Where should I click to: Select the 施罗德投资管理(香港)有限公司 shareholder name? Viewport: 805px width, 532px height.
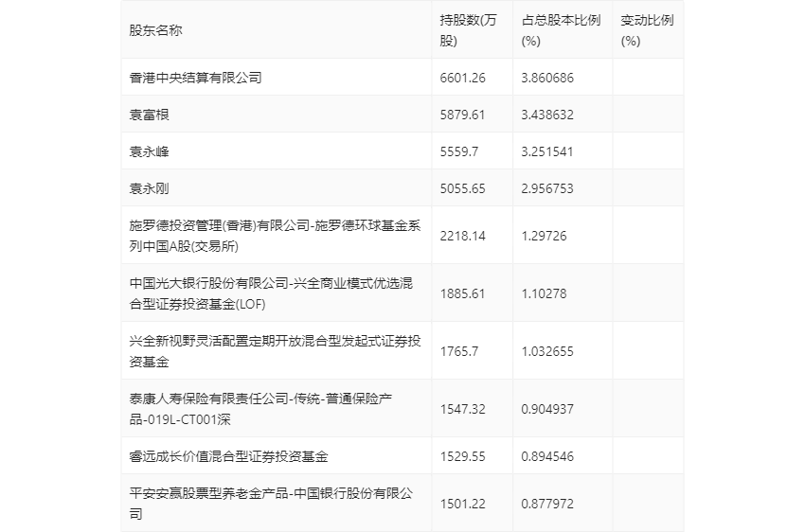276,236
